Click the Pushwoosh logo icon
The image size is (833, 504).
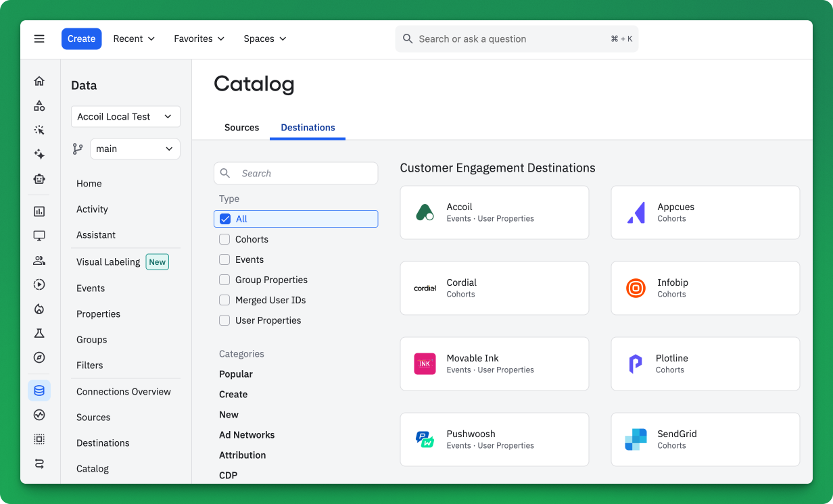425,439
